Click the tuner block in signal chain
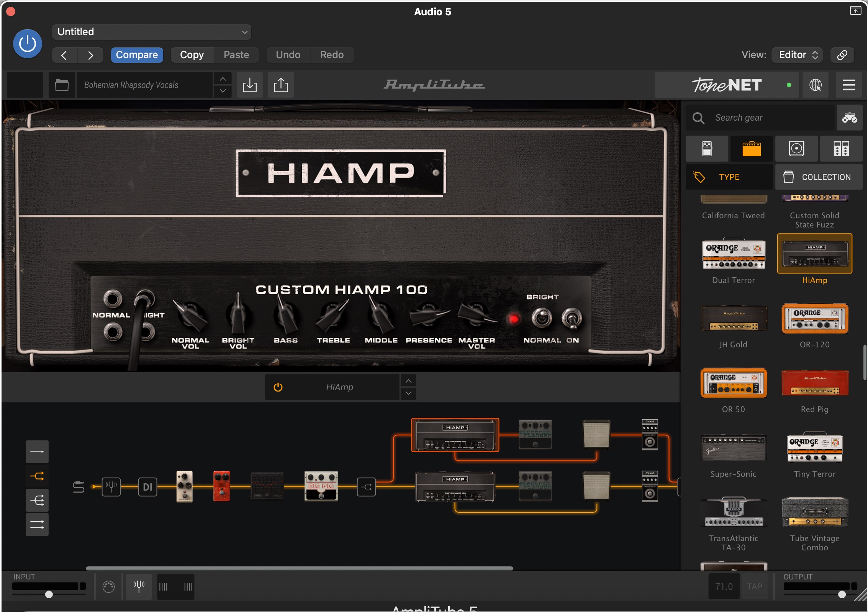Viewport: 868px width, 612px height. (x=111, y=487)
